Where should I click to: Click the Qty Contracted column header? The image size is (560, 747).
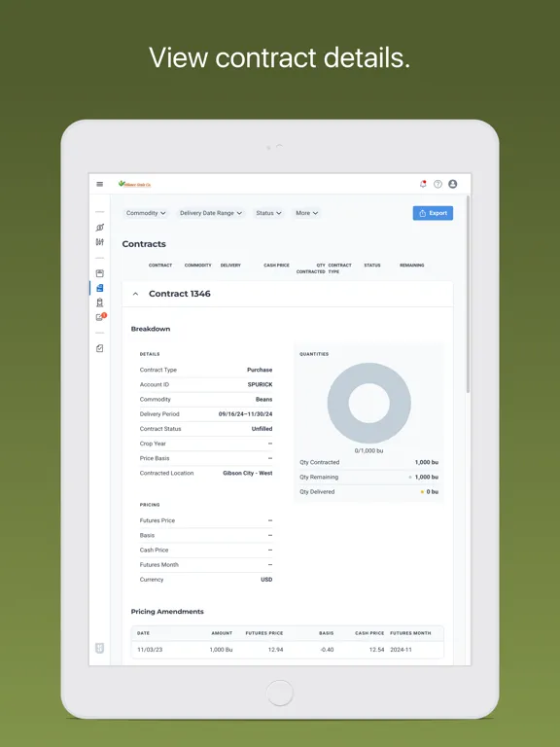pos(311,268)
